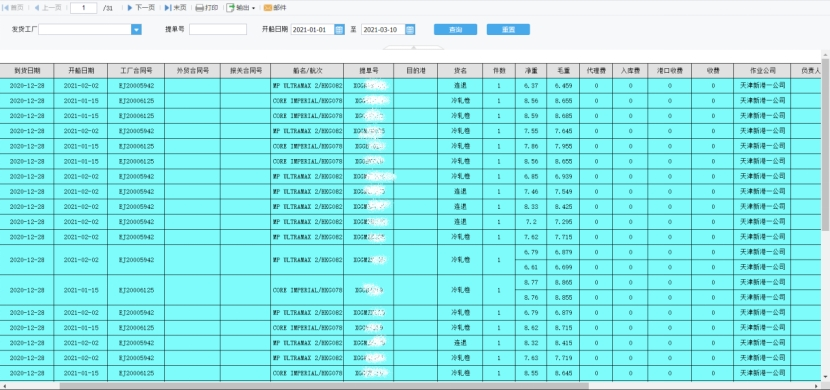Click the 到货日期 column header

(26, 70)
